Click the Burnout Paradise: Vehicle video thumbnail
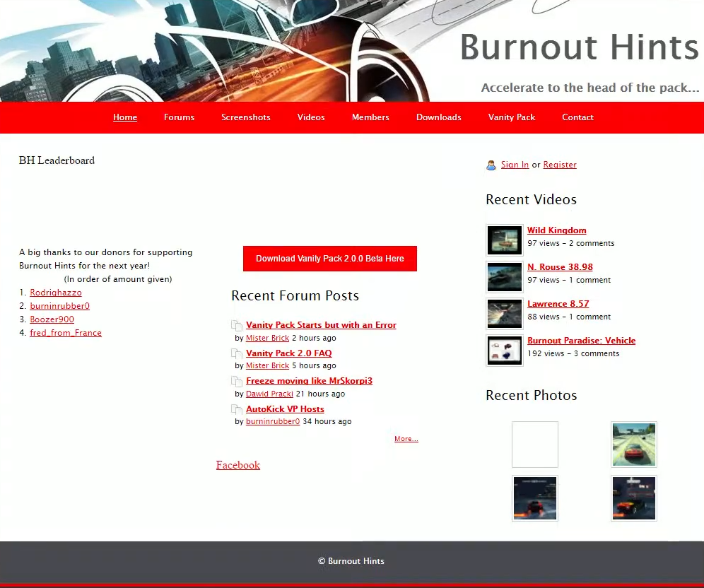 pyautogui.click(x=505, y=351)
